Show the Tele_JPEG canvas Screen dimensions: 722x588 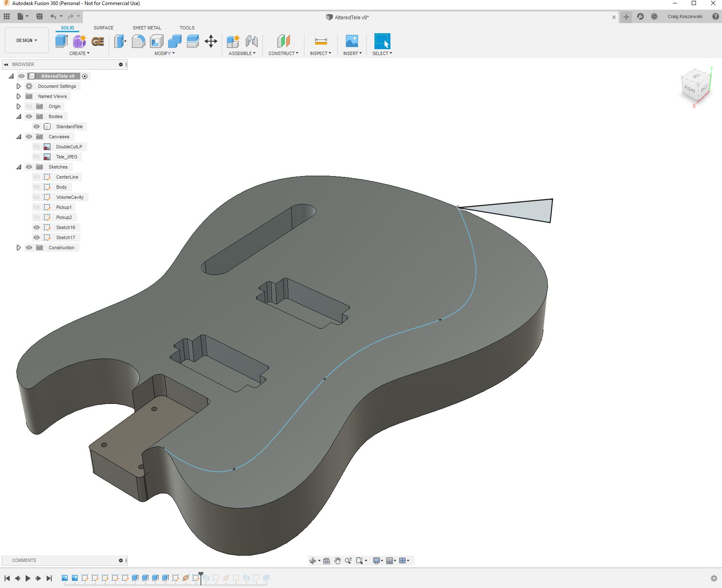pos(37,157)
